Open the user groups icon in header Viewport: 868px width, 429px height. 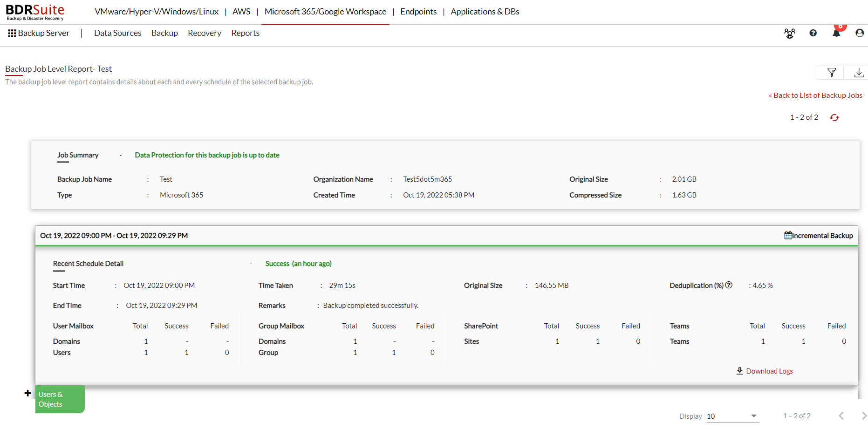[790, 33]
